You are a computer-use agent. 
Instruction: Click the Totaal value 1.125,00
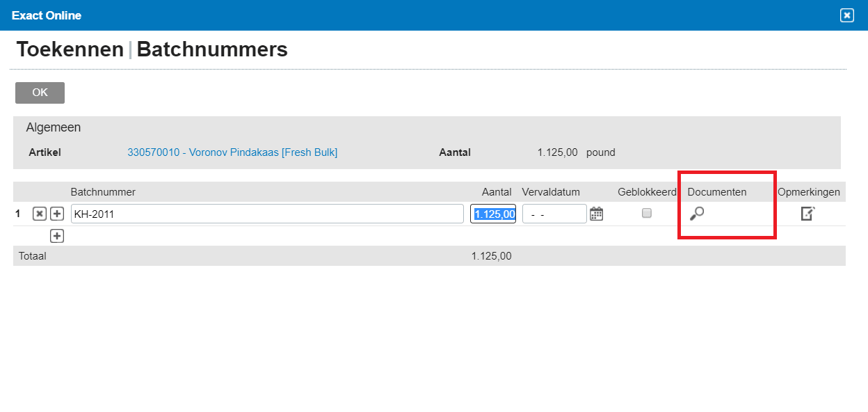pyautogui.click(x=491, y=256)
